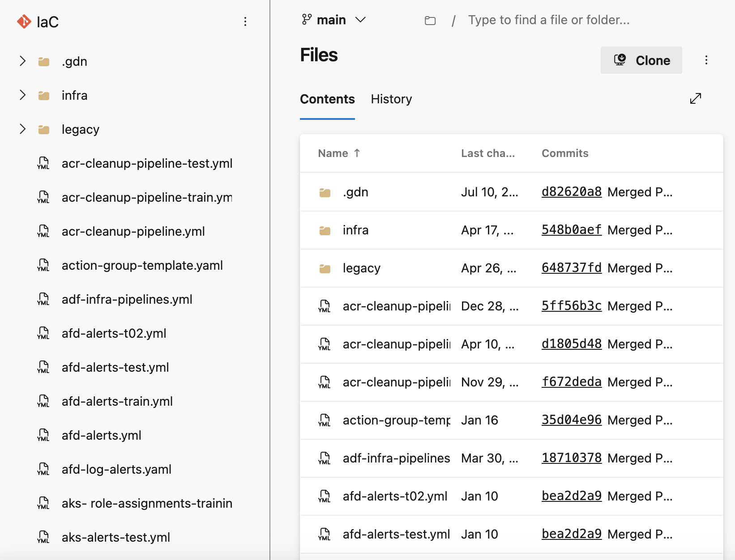Click the IaC repository git icon
Viewport: 735px width, 560px height.
coord(24,21)
